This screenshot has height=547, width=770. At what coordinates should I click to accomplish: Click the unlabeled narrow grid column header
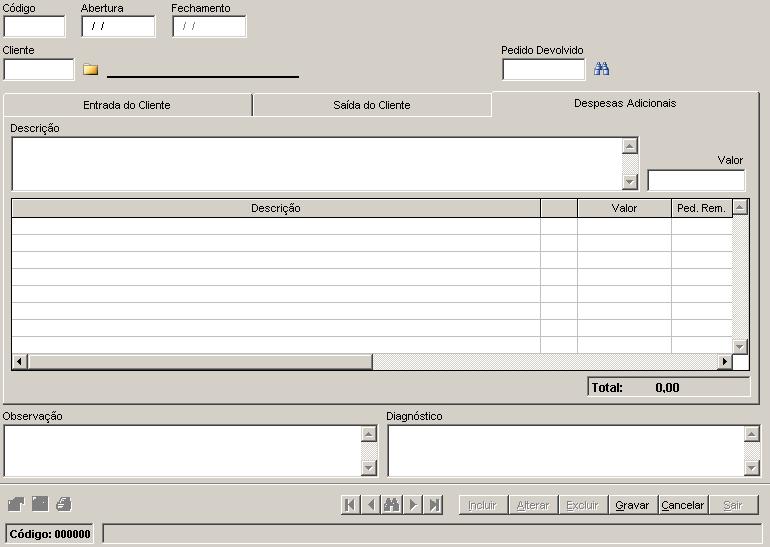tap(559, 208)
